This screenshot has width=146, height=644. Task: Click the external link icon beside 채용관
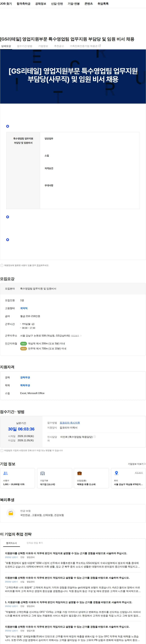tap(100, 46)
